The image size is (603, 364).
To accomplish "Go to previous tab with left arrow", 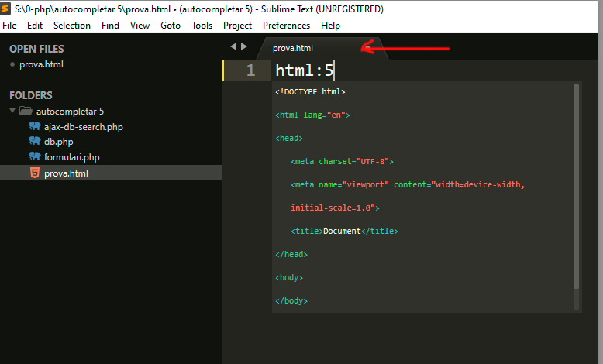I will [x=234, y=47].
